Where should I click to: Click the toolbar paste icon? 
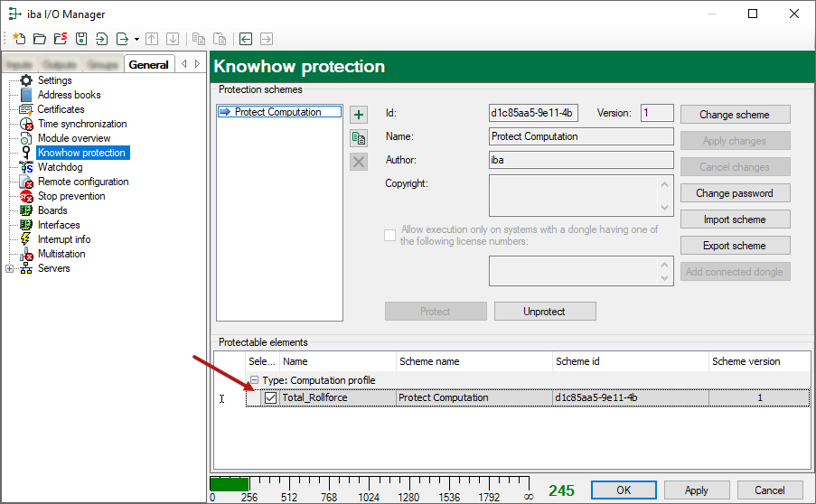220,39
